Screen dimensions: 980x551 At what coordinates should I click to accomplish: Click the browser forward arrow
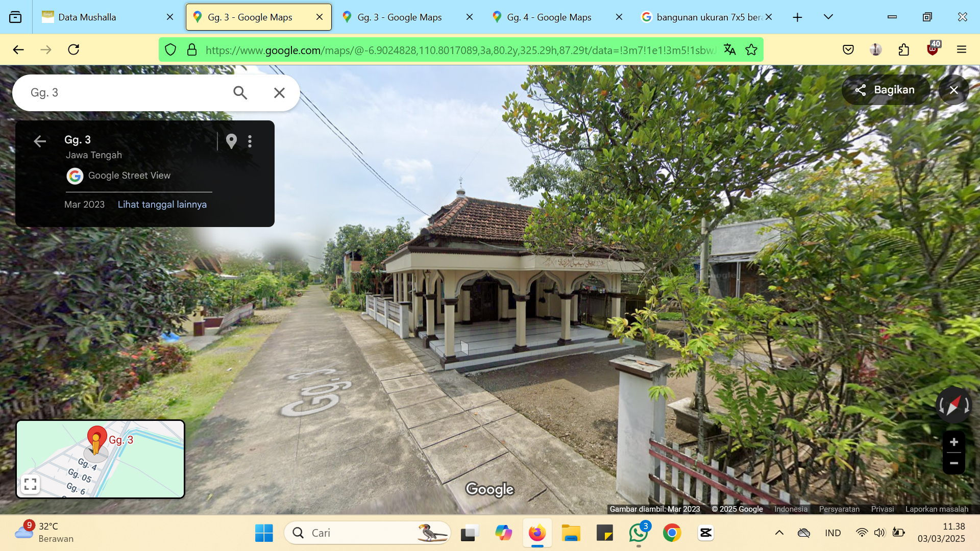tap(46, 49)
